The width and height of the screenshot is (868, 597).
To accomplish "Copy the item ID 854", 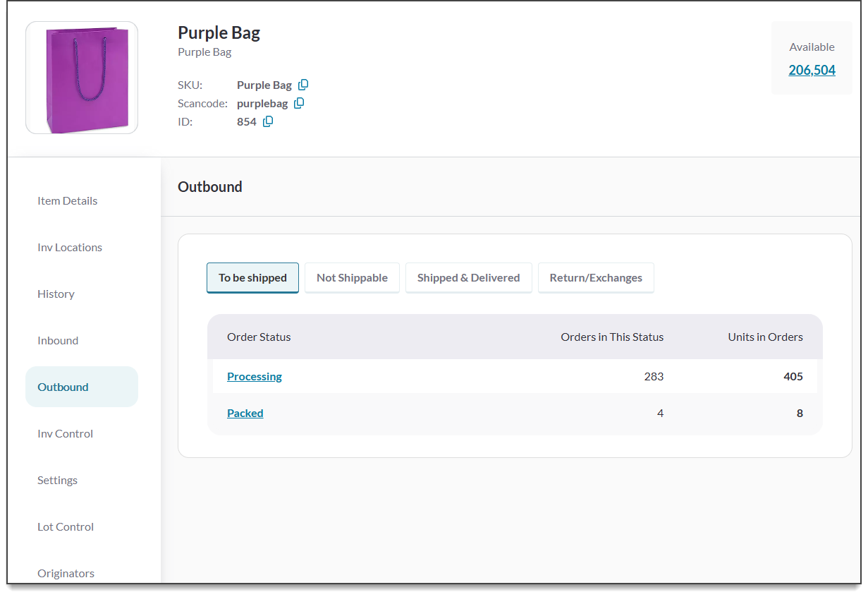I will point(268,121).
